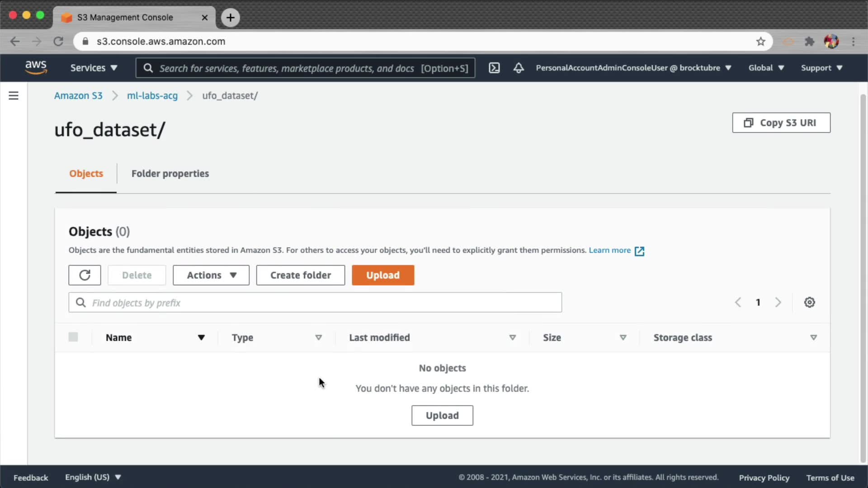
Task: Toggle the select-all objects checkbox
Action: click(73, 337)
